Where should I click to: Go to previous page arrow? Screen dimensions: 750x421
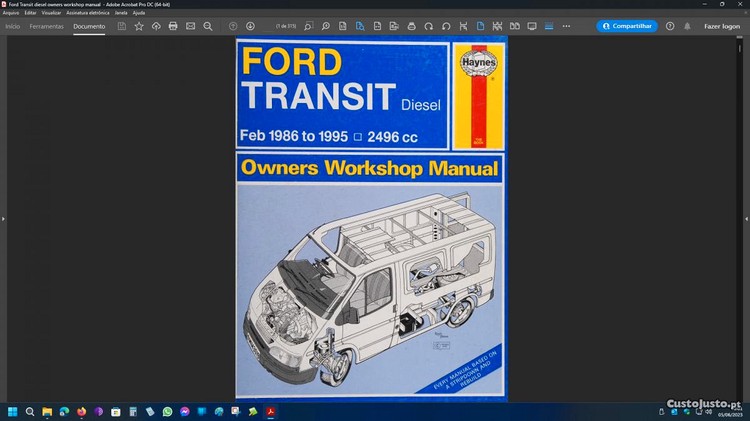tap(233, 26)
